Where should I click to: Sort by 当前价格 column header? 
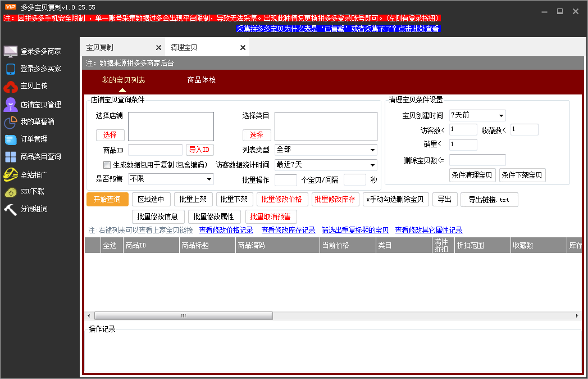coord(348,245)
